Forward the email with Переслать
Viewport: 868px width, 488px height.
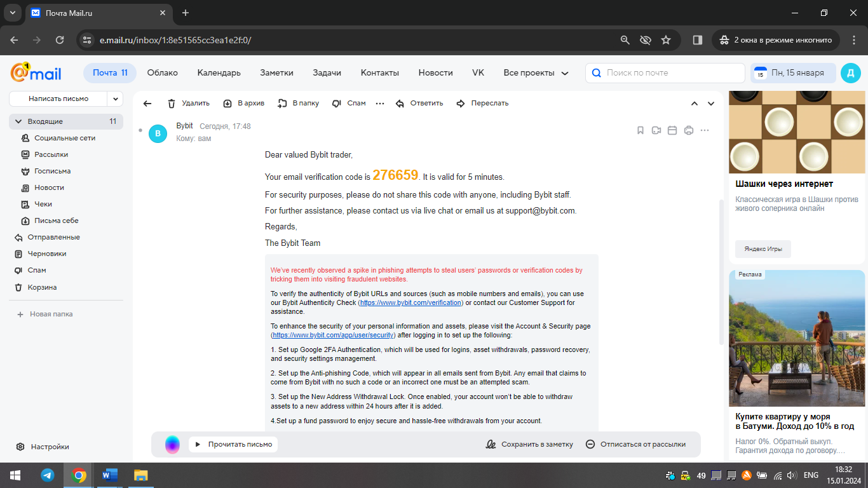point(483,103)
